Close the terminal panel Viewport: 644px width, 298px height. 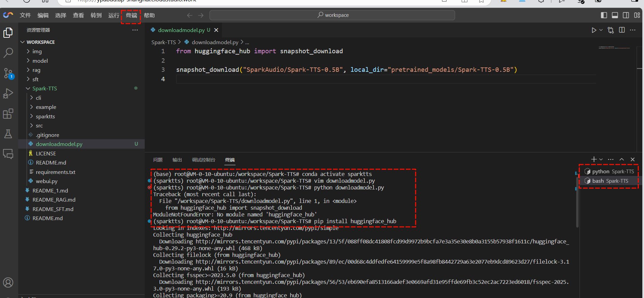633,159
